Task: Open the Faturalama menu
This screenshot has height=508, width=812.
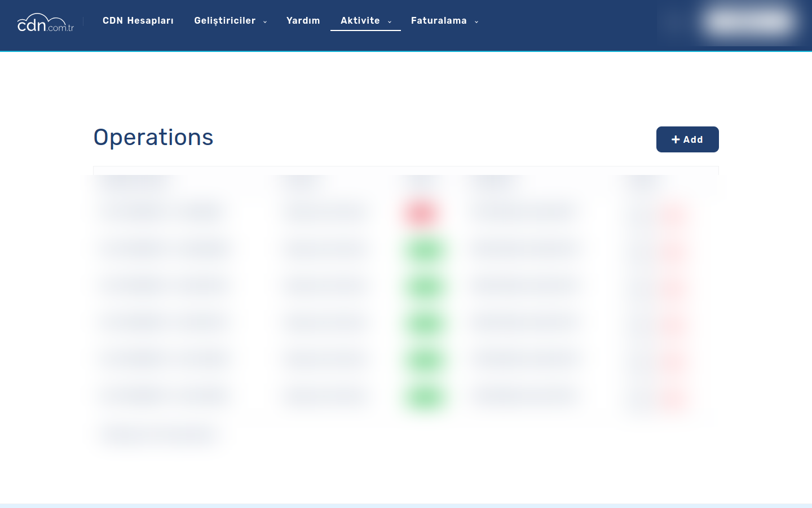Action: (x=439, y=21)
